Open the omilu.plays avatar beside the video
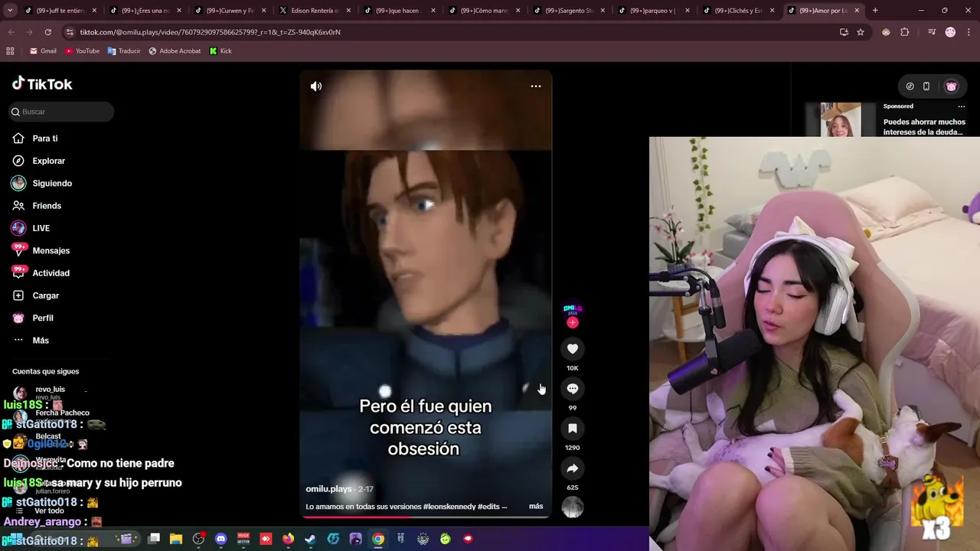This screenshot has width=980, height=551. 573,308
